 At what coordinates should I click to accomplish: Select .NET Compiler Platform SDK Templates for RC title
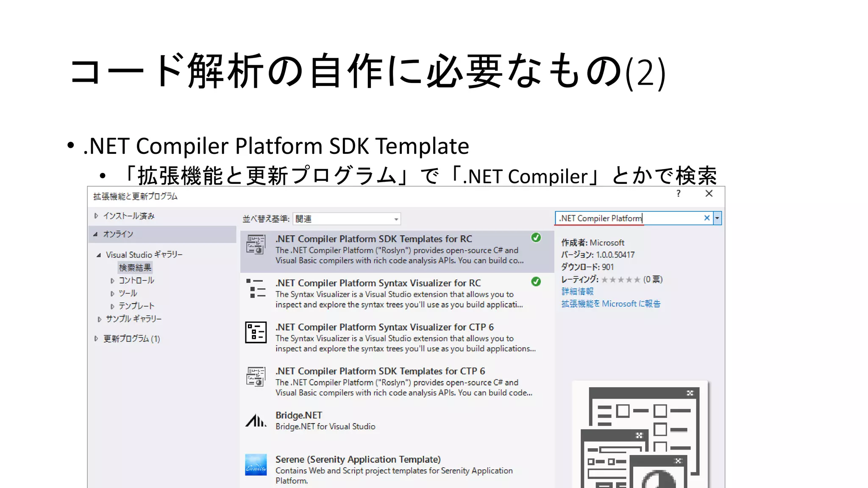point(374,239)
